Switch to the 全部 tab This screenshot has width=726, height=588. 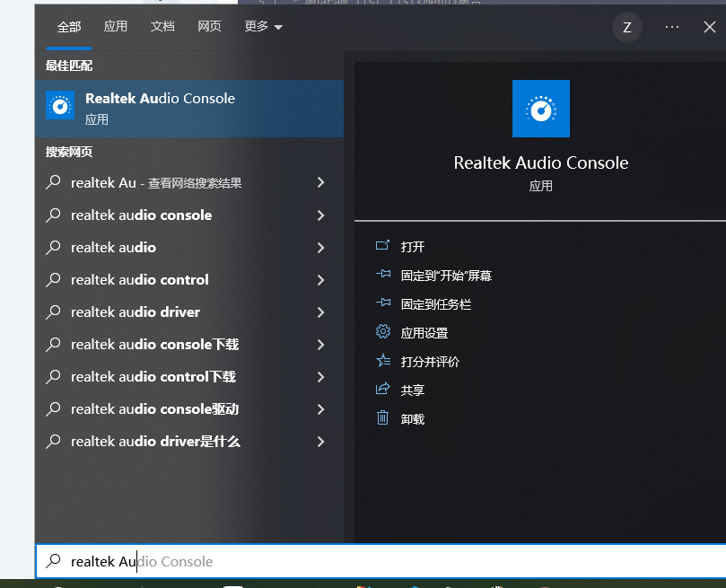pyautogui.click(x=69, y=27)
